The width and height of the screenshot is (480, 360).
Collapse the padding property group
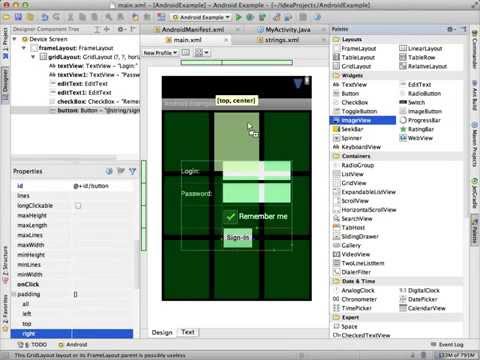14,294
